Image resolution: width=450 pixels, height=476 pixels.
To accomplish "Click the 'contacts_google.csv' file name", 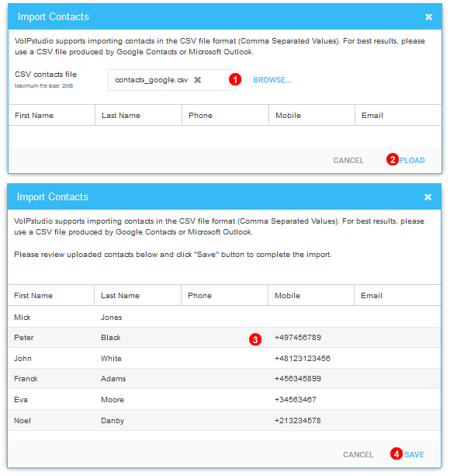I will pos(151,80).
